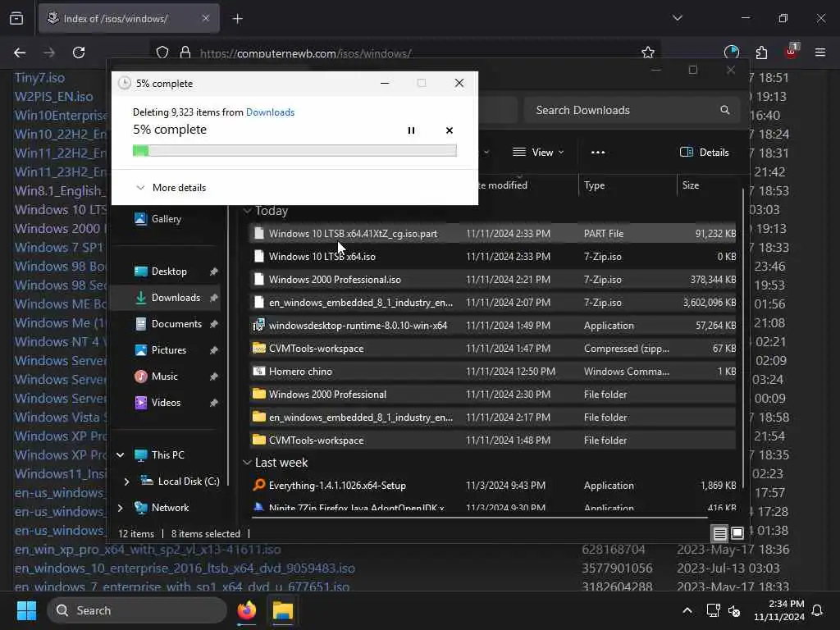Select the Everything-1.4.1.1026.x64-Setup icon

258,485
